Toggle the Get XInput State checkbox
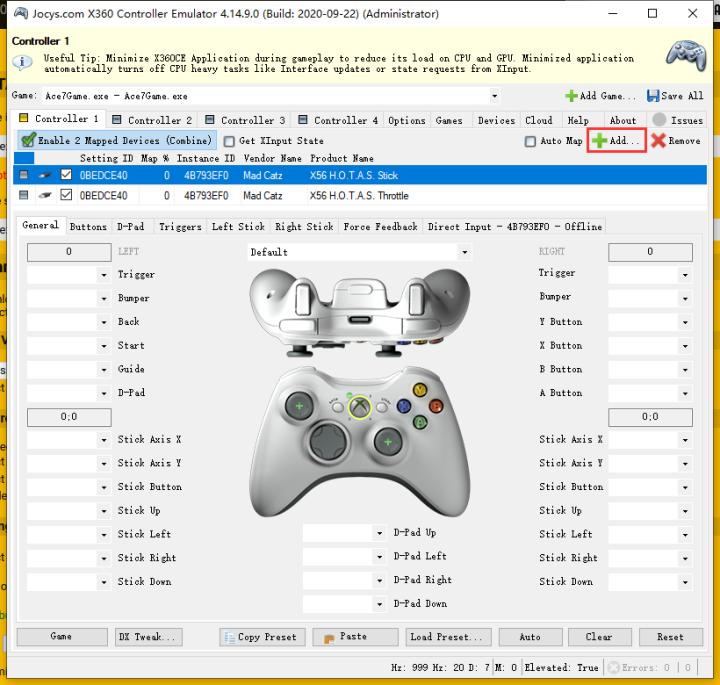The height and width of the screenshot is (685, 720). [x=230, y=142]
